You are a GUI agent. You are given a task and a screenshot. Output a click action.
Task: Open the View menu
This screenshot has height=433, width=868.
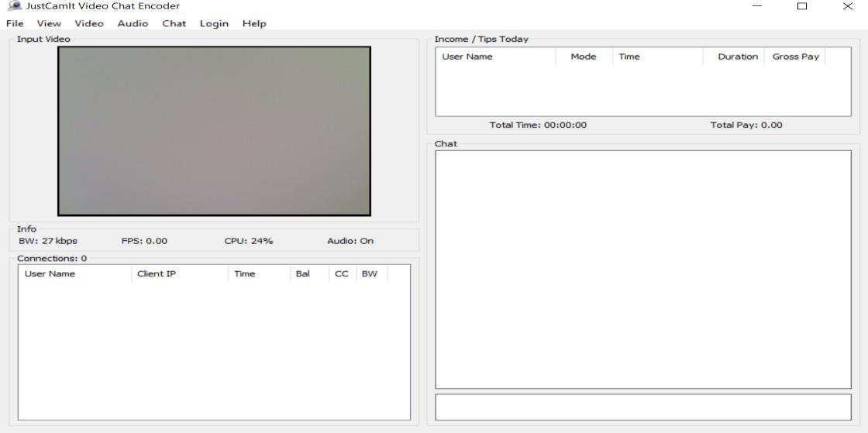pyautogui.click(x=49, y=23)
